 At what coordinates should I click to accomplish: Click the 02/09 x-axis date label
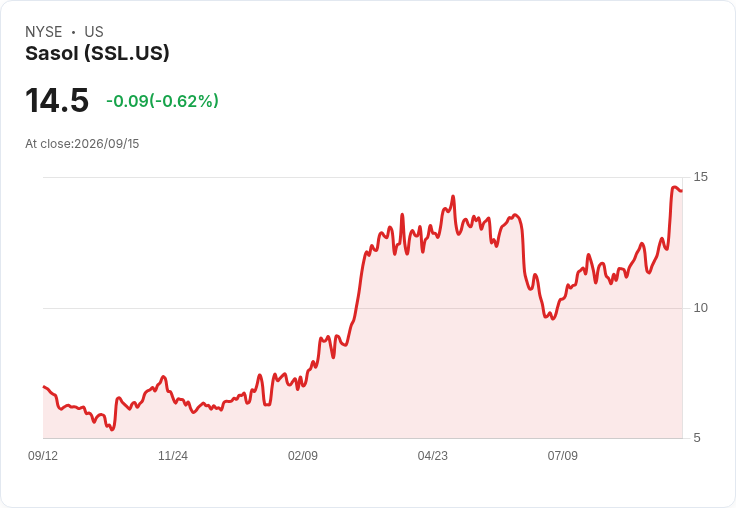(303, 455)
